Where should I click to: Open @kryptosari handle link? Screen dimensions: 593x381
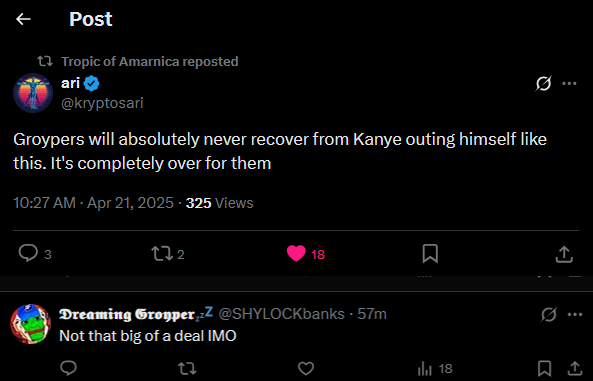(x=102, y=103)
